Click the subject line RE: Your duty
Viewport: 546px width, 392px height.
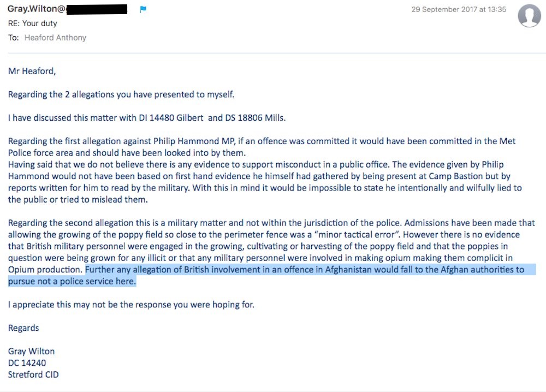32,23
